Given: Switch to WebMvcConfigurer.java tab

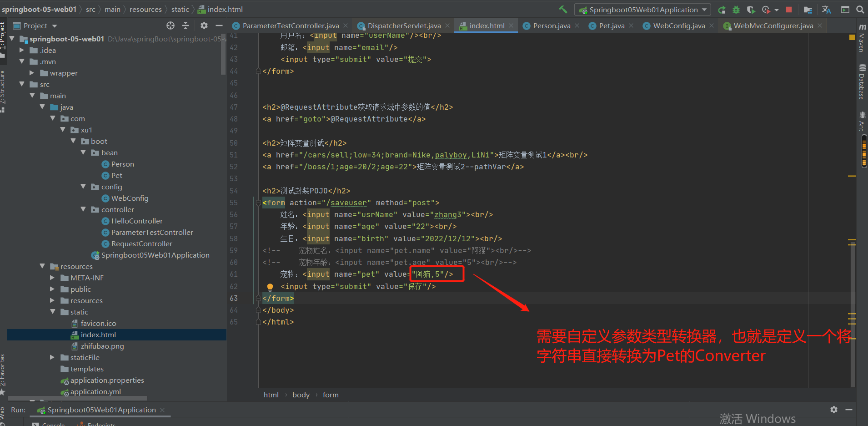Looking at the screenshot, I should point(773,25).
